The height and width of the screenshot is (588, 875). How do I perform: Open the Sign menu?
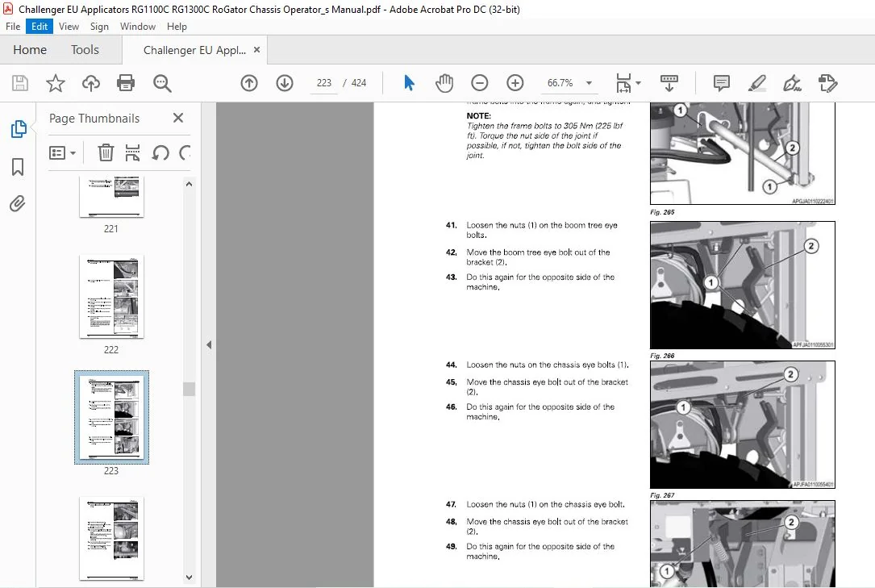[99, 27]
